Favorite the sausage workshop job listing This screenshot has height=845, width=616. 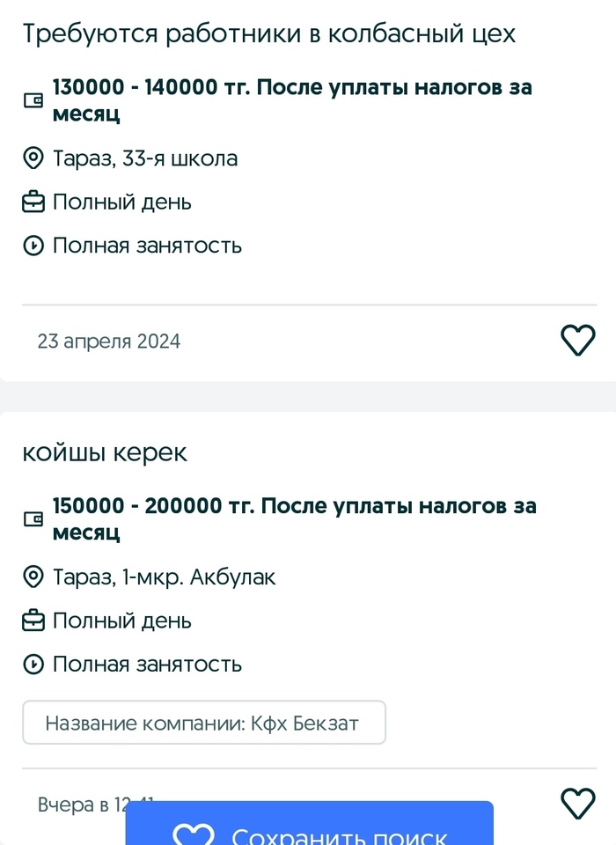(578, 341)
